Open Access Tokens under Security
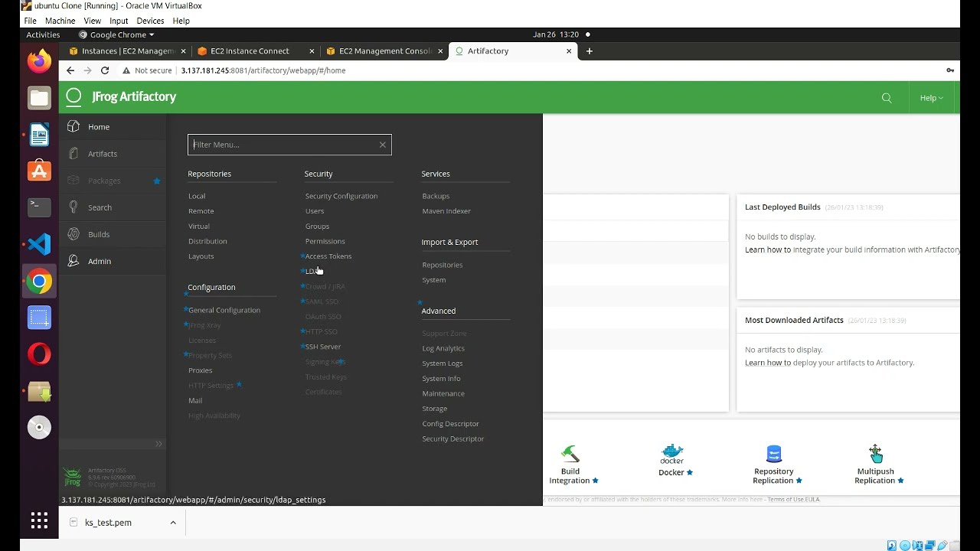Screen dimensions: 980x551 328,256
